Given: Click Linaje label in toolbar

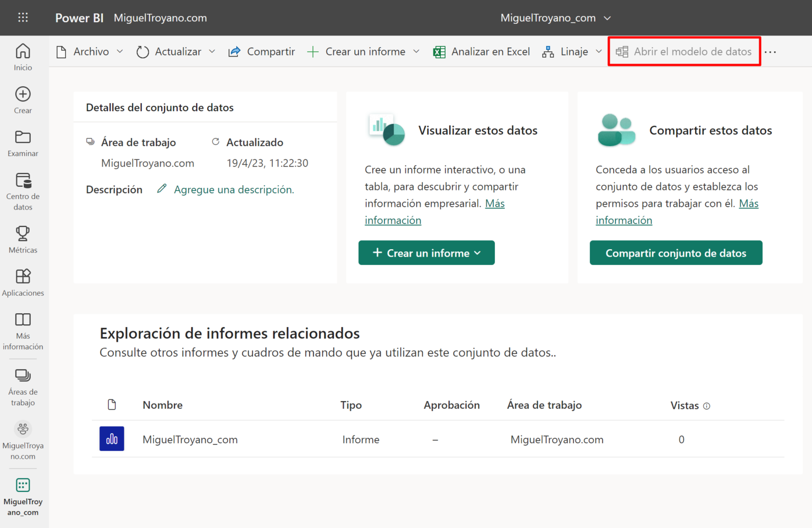Looking at the screenshot, I should [574, 51].
